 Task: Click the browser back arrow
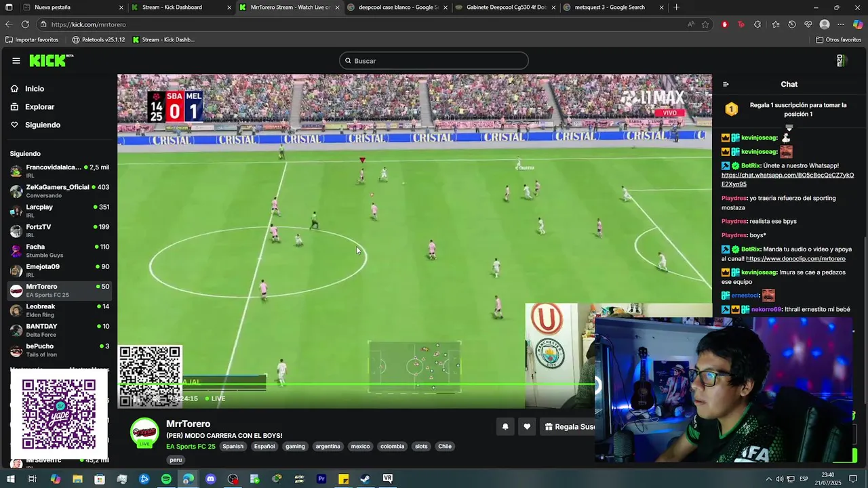(x=9, y=24)
